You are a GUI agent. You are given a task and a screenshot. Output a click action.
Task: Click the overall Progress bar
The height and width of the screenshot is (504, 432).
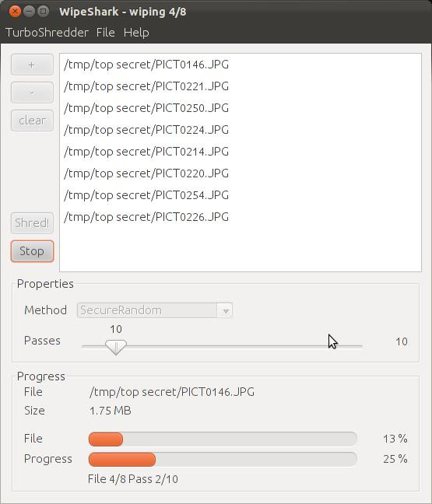(223, 460)
